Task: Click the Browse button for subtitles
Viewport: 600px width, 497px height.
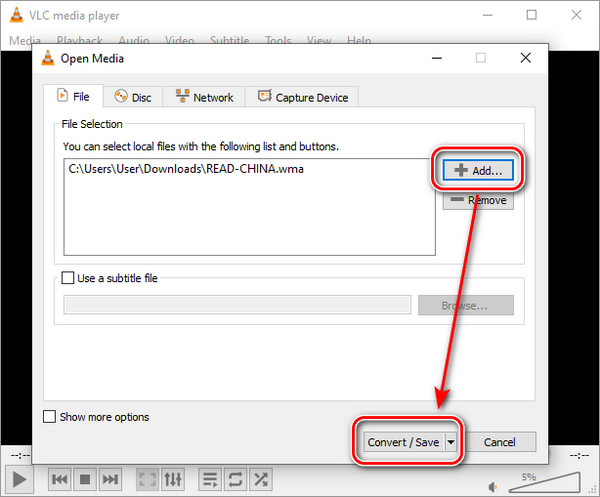Action: (x=466, y=305)
